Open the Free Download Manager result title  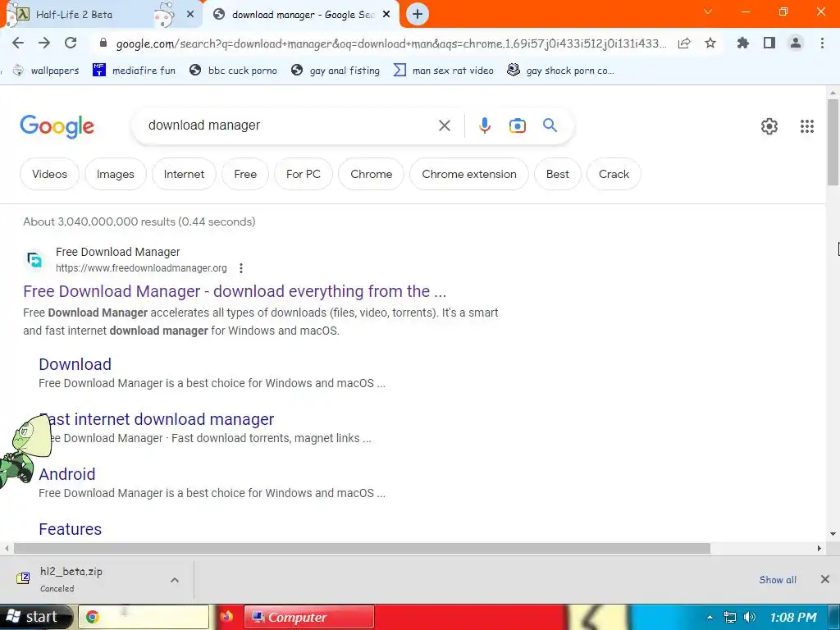click(235, 291)
